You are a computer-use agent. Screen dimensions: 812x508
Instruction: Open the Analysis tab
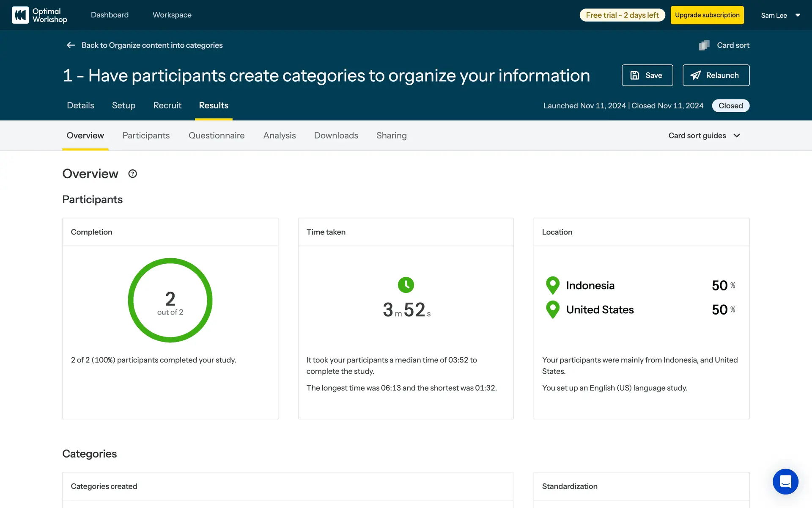pyautogui.click(x=279, y=135)
